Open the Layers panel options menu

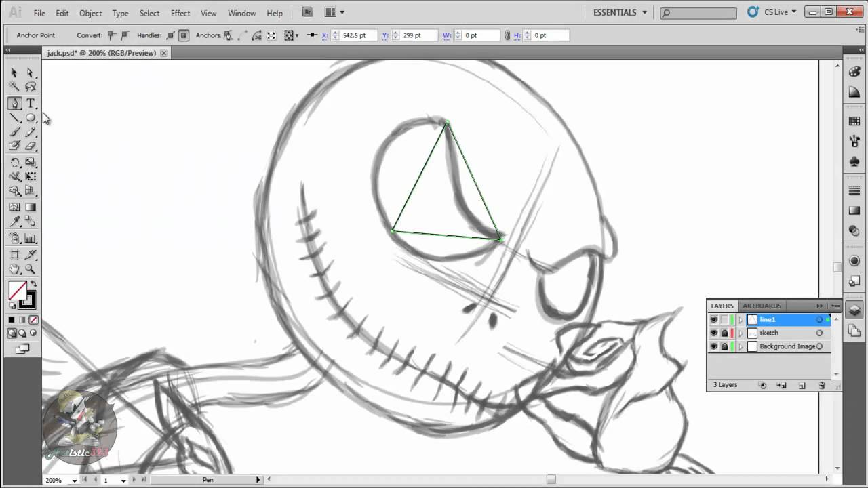tap(835, 306)
